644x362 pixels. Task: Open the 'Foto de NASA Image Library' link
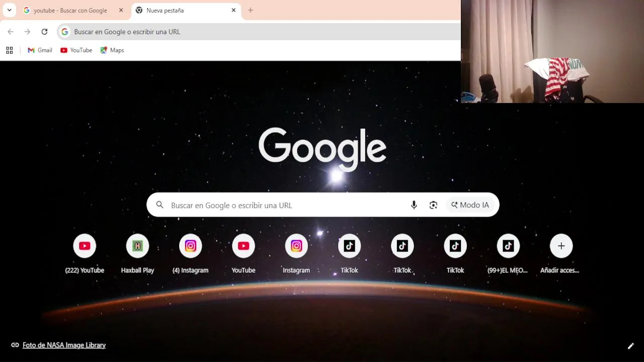tap(64, 345)
